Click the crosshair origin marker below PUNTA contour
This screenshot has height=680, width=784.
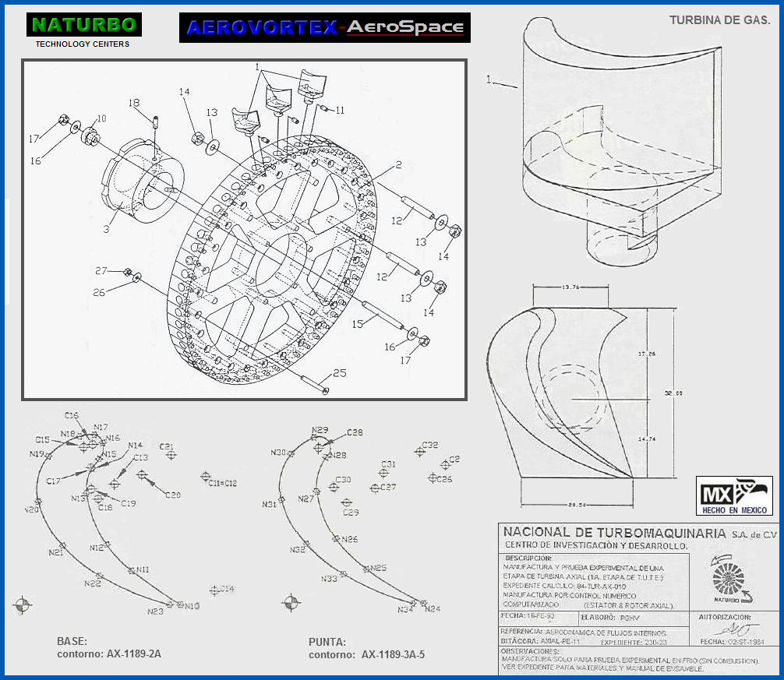pos(291,603)
